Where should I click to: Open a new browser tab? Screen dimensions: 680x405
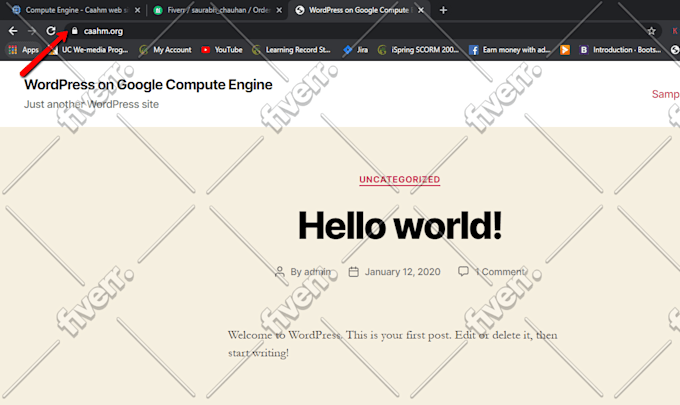point(443,10)
